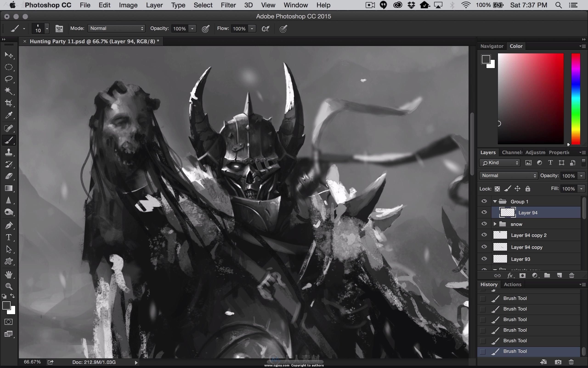Expand the snow group folder
Viewport: 588px width, 368px height.
[495, 224]
